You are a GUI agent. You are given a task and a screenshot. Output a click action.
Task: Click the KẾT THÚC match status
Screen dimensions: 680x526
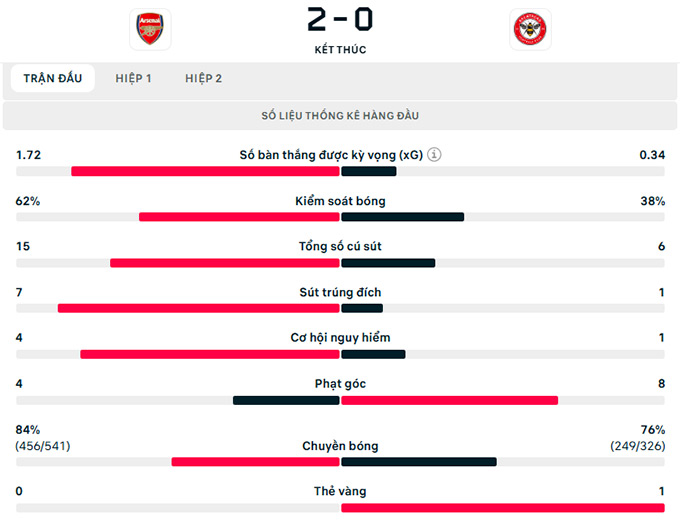point(340,50)
